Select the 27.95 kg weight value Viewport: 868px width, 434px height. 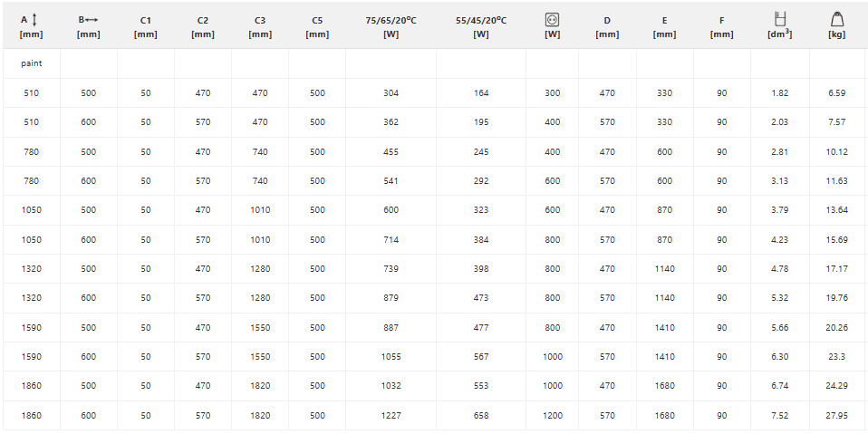coord(836,416)
